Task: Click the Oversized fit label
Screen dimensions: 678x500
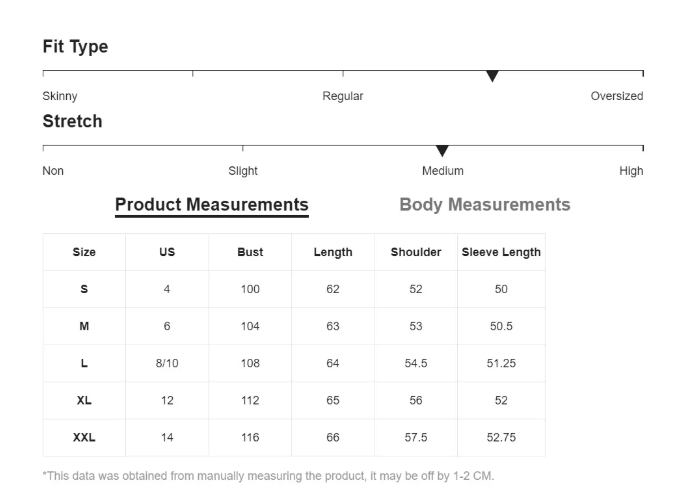Action: (x=617, y=96)
